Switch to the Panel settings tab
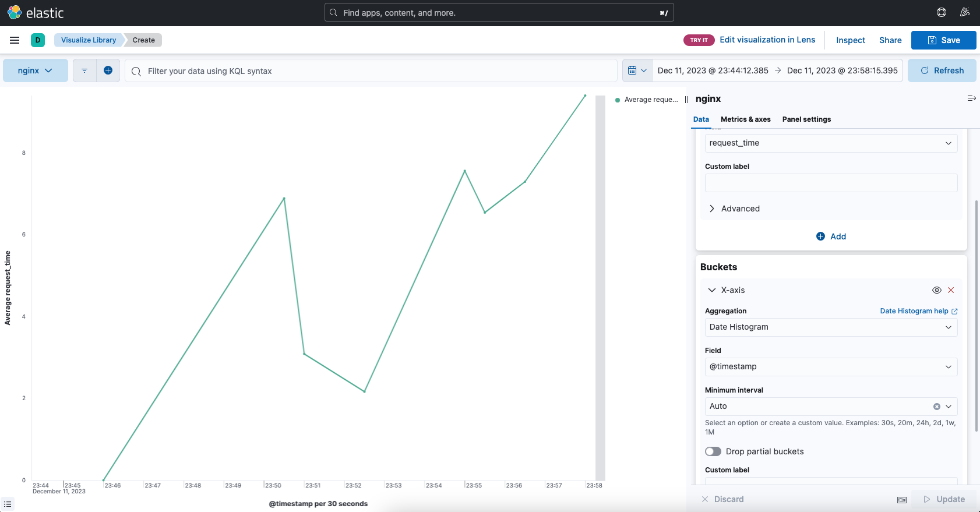 pyautogui.click(x=806, y=119)
